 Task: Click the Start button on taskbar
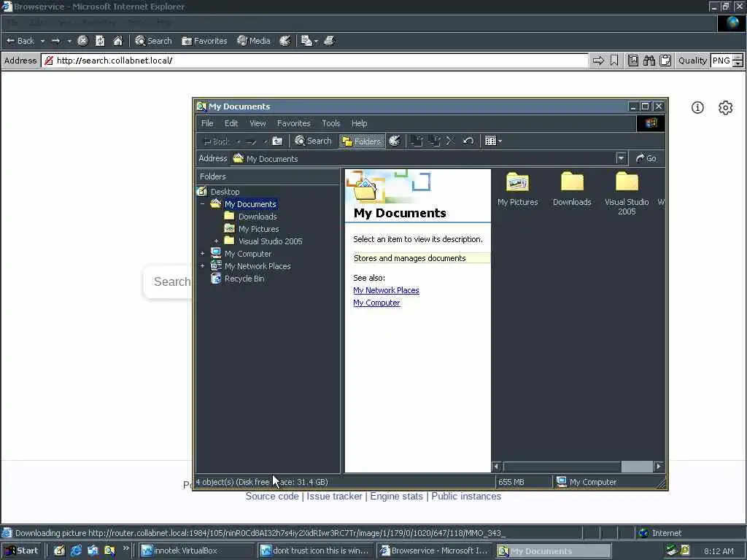[21, 551]
